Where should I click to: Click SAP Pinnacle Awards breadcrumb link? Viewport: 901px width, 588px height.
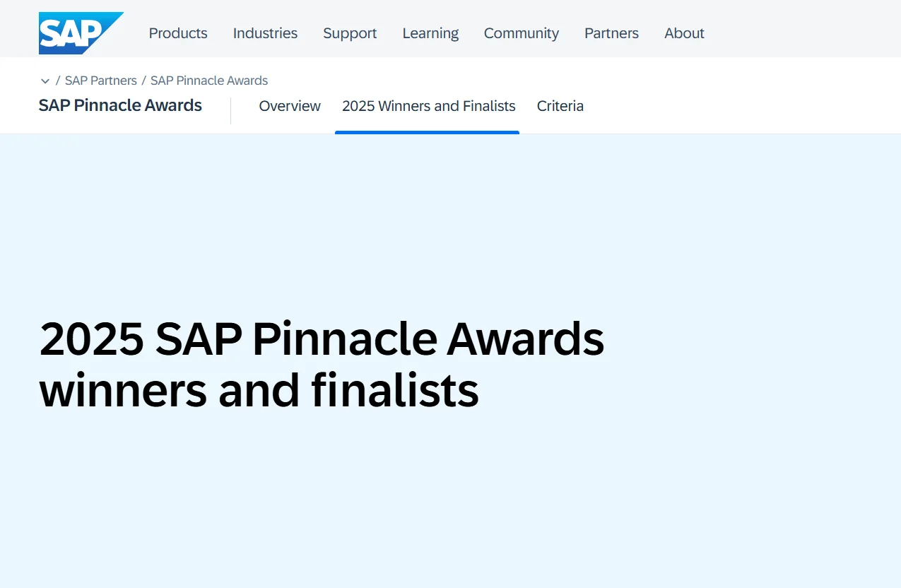click(x=209, y=81)
